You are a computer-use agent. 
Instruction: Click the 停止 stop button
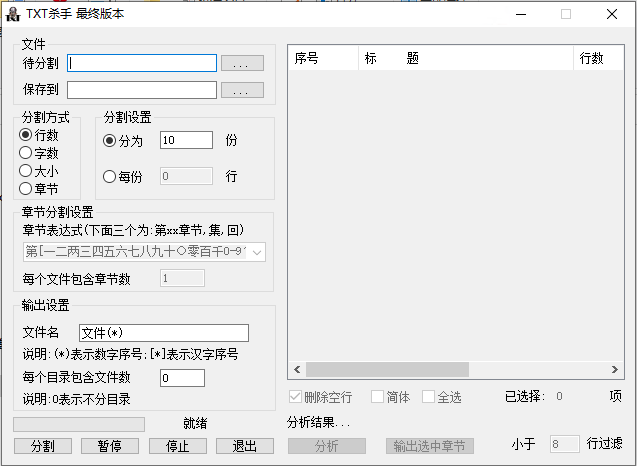(x=177, y=446)
